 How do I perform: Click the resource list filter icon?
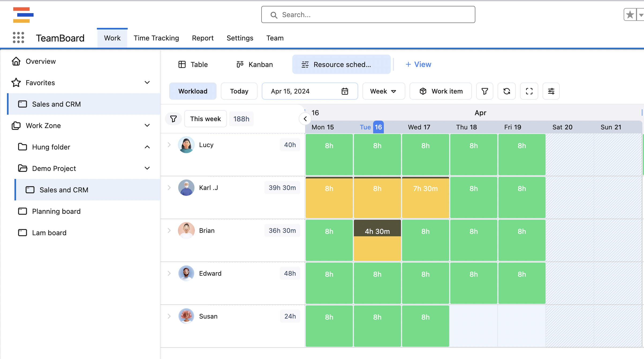click(x=173, y=119)
